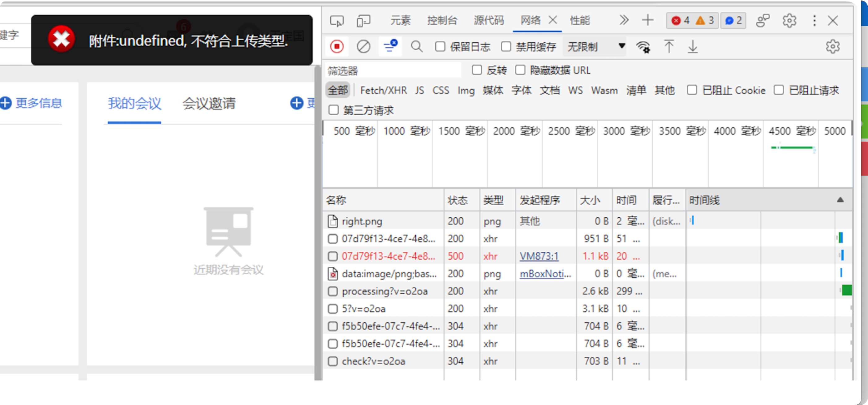Image resolution: width=868 pixels, height=405 pixels.
Task: Click the export HAR download arrow icon
Action: coord(692,46)
